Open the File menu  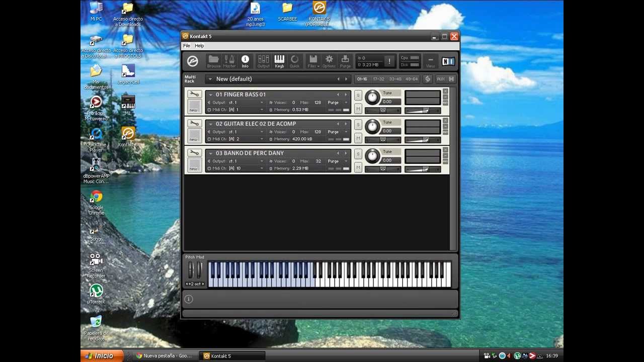(x=187, y=46)
